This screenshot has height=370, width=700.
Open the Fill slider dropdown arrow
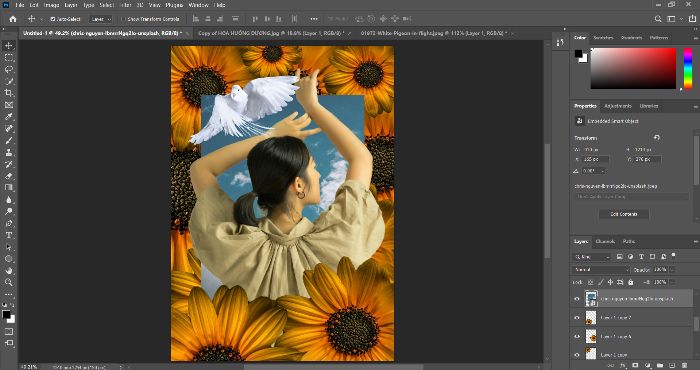(x=673, y=282)
